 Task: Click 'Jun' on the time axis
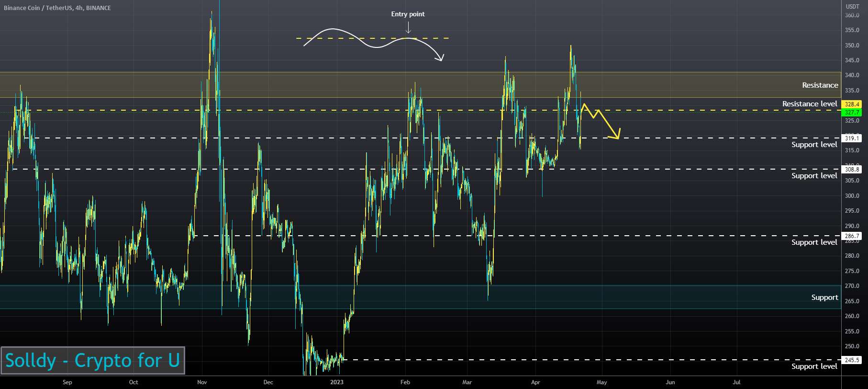pyautogui.click(x=670, y=382)
